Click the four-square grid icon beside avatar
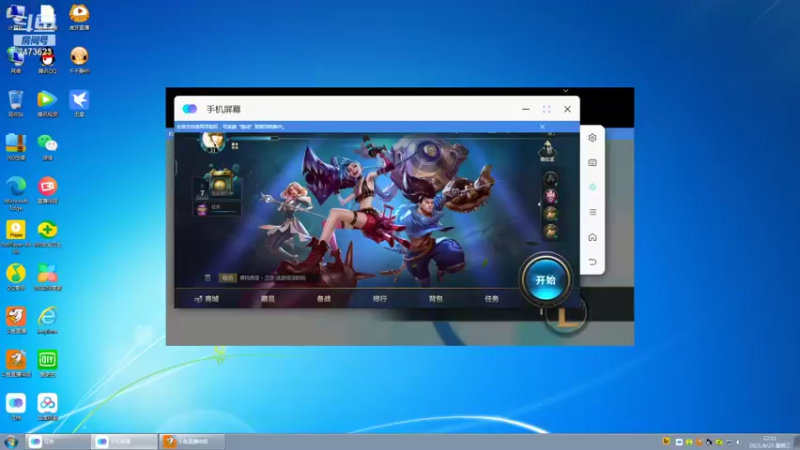The image size is (800, 450). coord(235,146)
